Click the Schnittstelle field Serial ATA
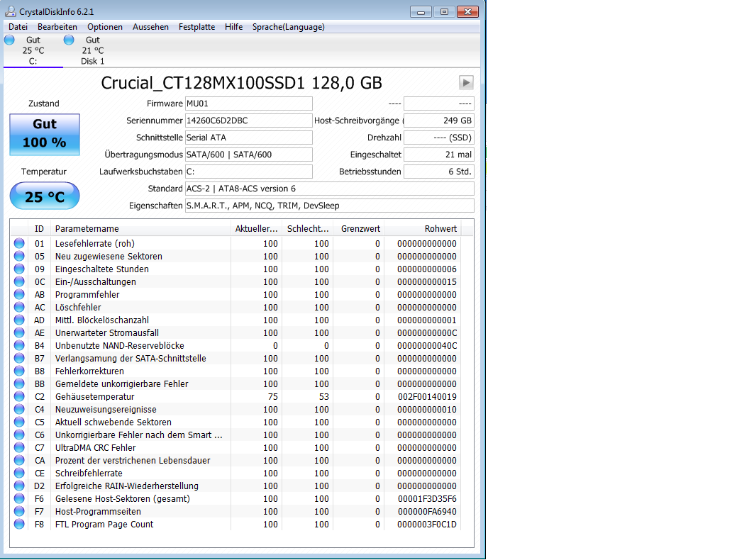The height and width of the screenshot is (560, 754). [x=248, y=138]
